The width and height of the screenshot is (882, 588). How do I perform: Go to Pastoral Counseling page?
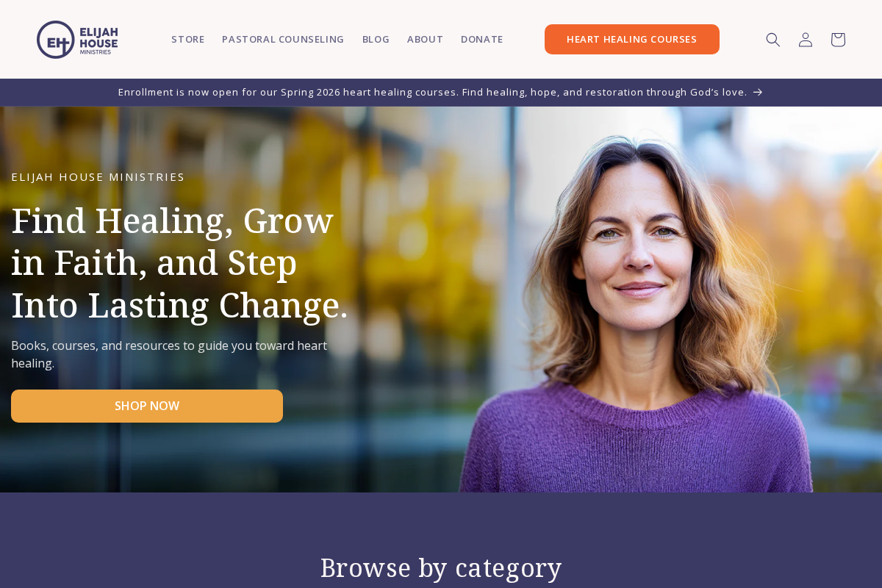pyautogui.click(x=283, y=40)
